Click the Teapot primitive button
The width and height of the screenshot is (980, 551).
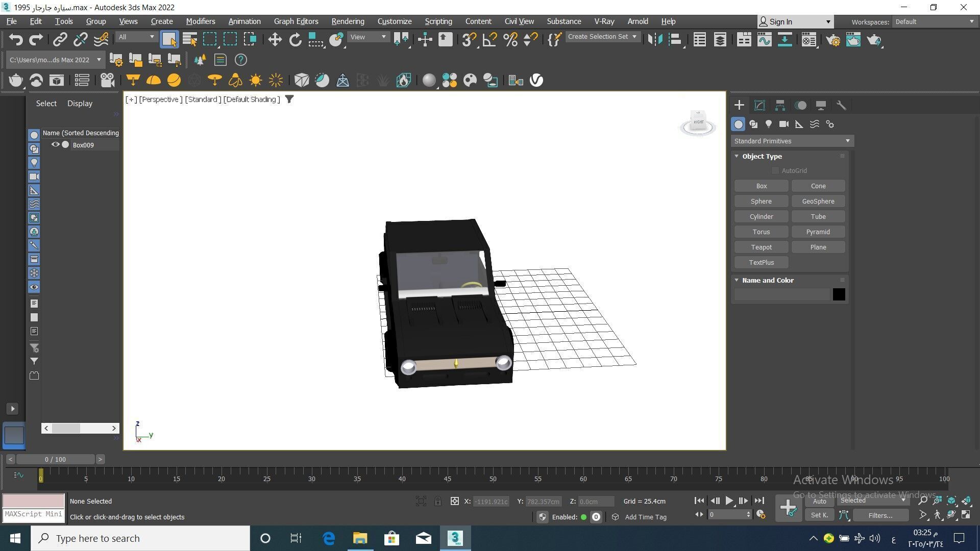pos(761,247)
